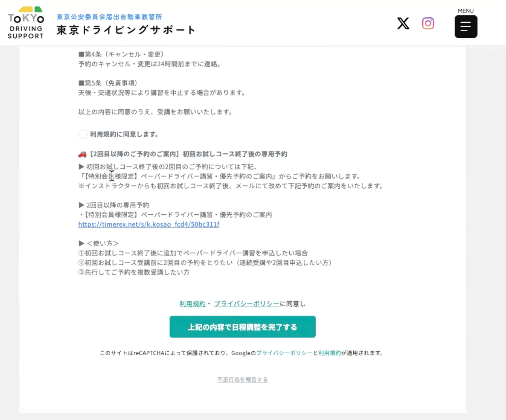Viewport: 506px width, 420px height.
Task: Open プライバシーポリシー link above the submit button
Action: coord(246,304)
